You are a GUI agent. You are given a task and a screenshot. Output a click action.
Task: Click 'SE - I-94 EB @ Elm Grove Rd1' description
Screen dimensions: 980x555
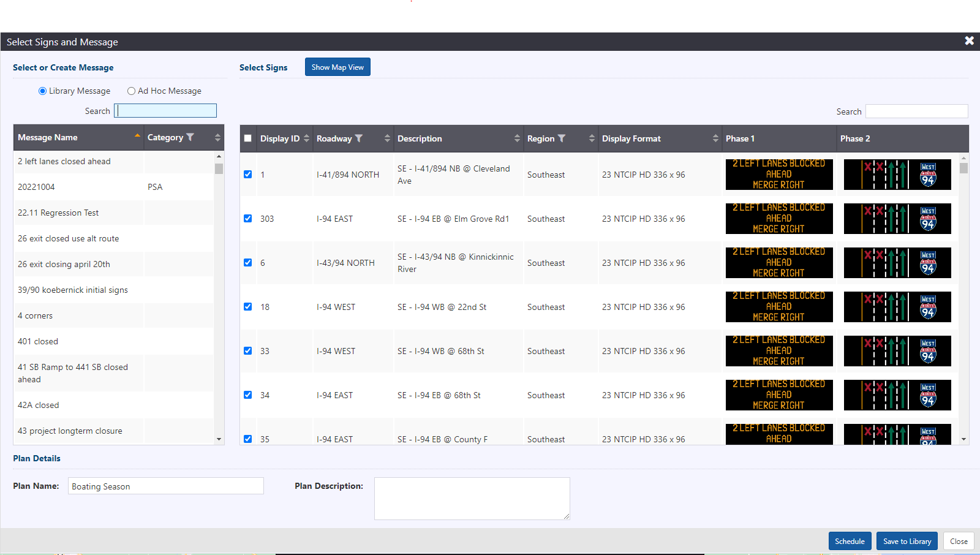(x=453, y=219)
